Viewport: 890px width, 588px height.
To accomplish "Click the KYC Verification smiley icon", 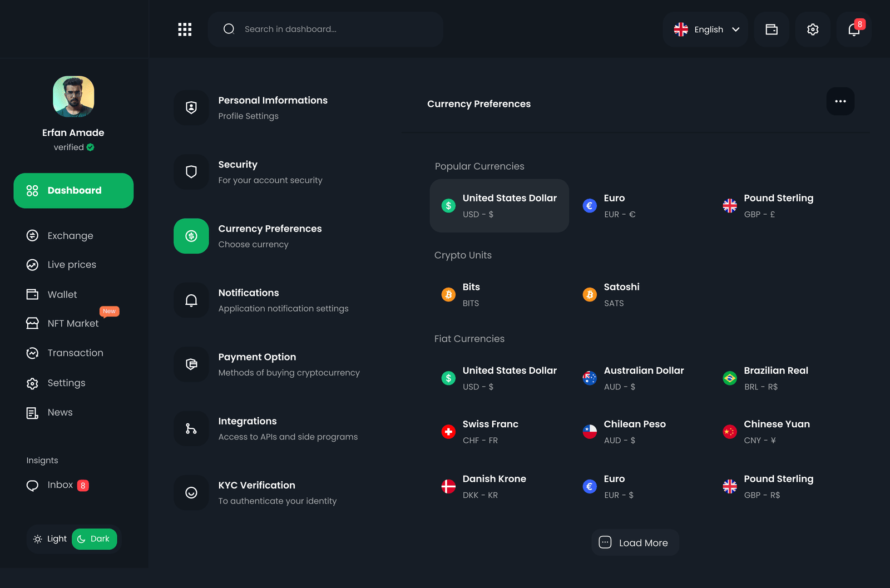I will tap(191, 492).
